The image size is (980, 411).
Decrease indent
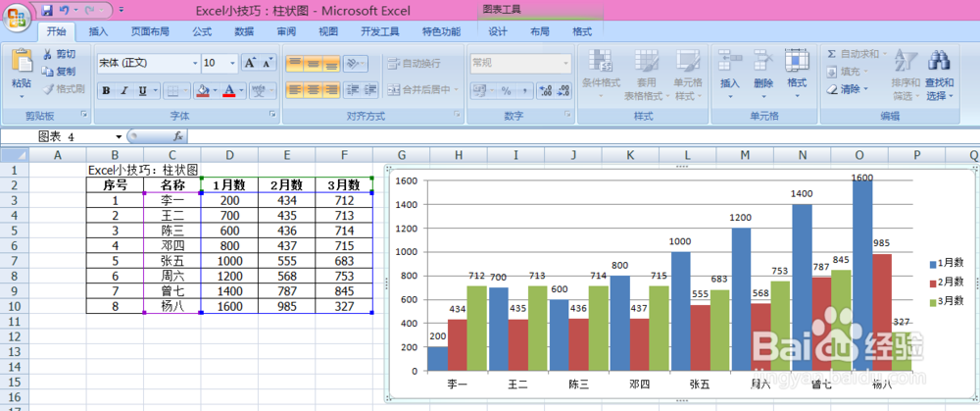point(353,90)
